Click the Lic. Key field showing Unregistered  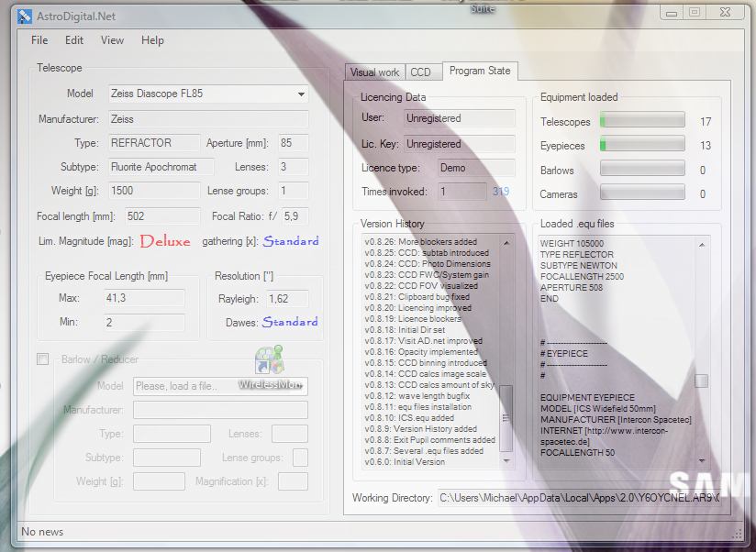point(460,144)
